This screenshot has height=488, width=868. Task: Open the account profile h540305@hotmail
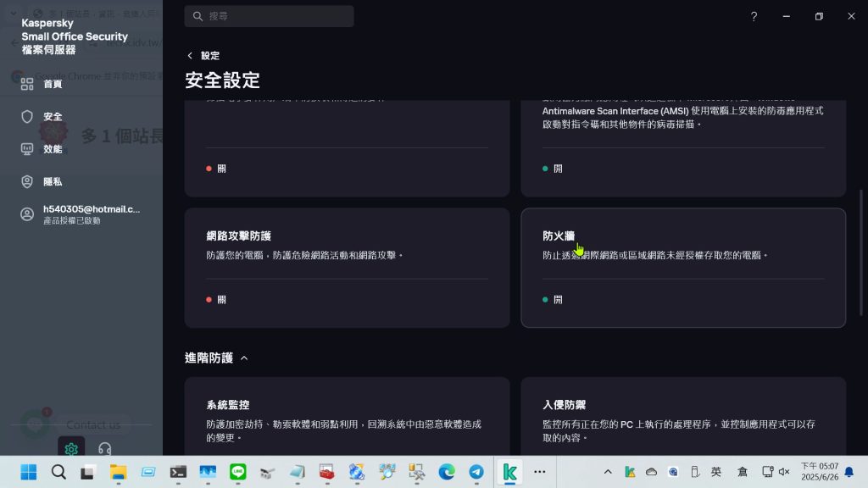(91, 214)
